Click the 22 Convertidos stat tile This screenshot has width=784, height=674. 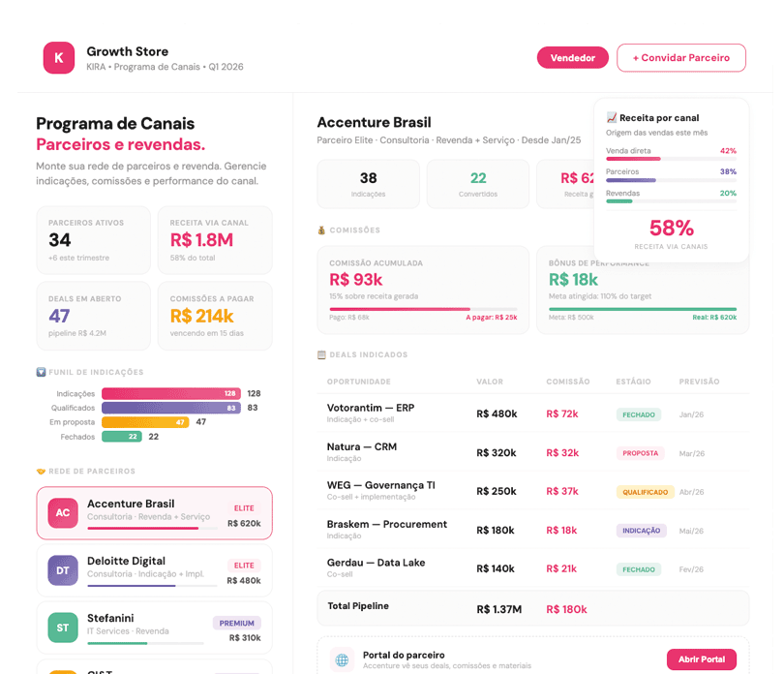[478, 184]
